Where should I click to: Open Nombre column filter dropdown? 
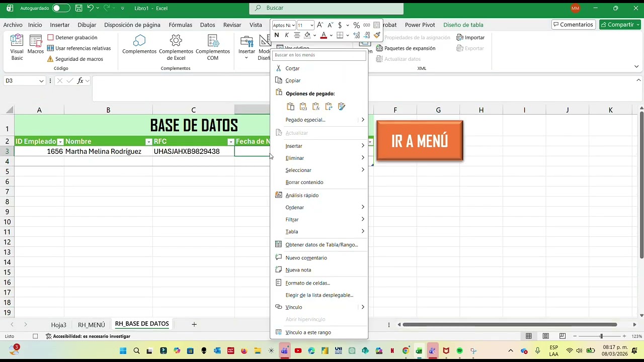tap(148, 142)
